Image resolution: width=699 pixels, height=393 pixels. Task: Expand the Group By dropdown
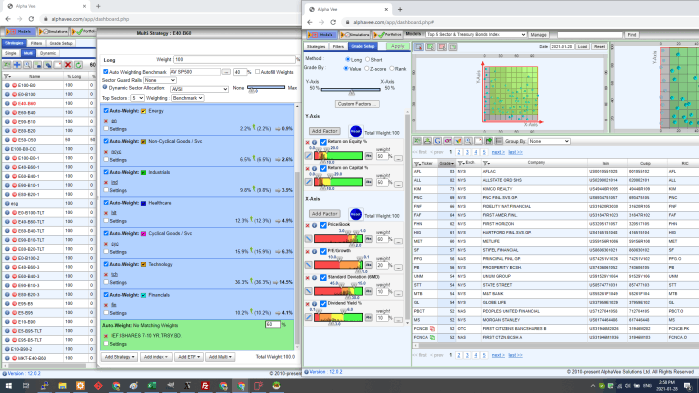(x=549, y=141)
